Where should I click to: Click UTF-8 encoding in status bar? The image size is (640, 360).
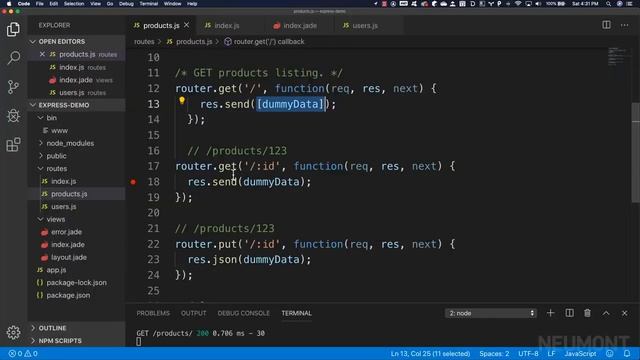tap(528, 353)
